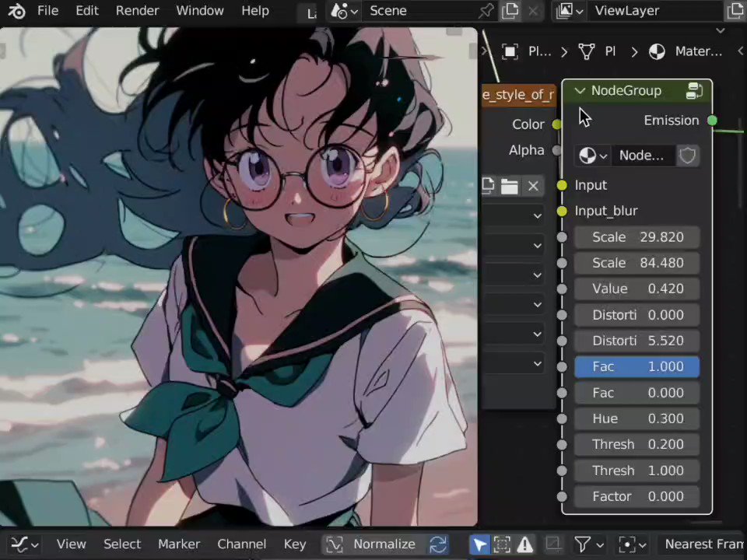747x560 pixels.
Task: Open the Channel menu
Action: [x=241, y=544]
